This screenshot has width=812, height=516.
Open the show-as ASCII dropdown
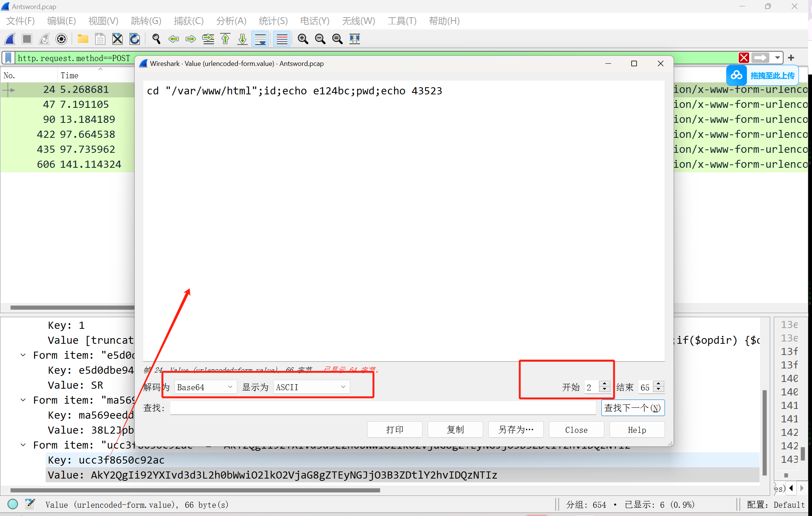click(x=311, y=387)
